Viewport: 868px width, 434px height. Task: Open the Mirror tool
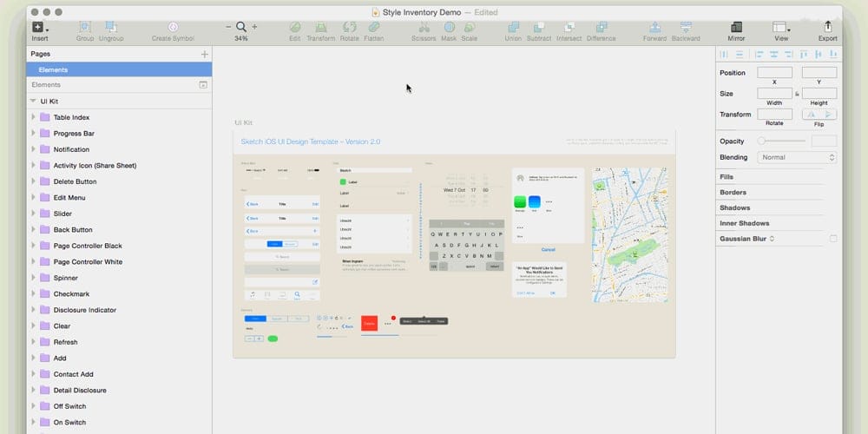736,27
